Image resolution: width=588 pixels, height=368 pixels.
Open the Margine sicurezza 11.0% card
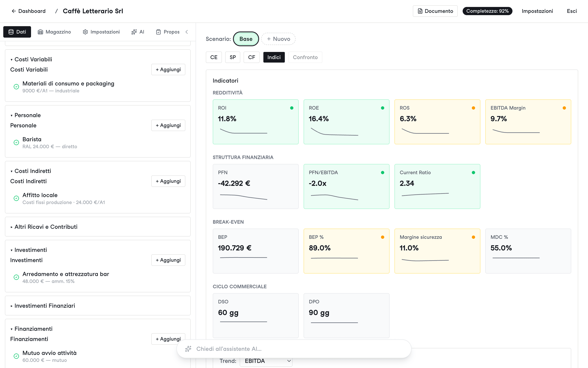pyautogui.click(x=437, y=251)
